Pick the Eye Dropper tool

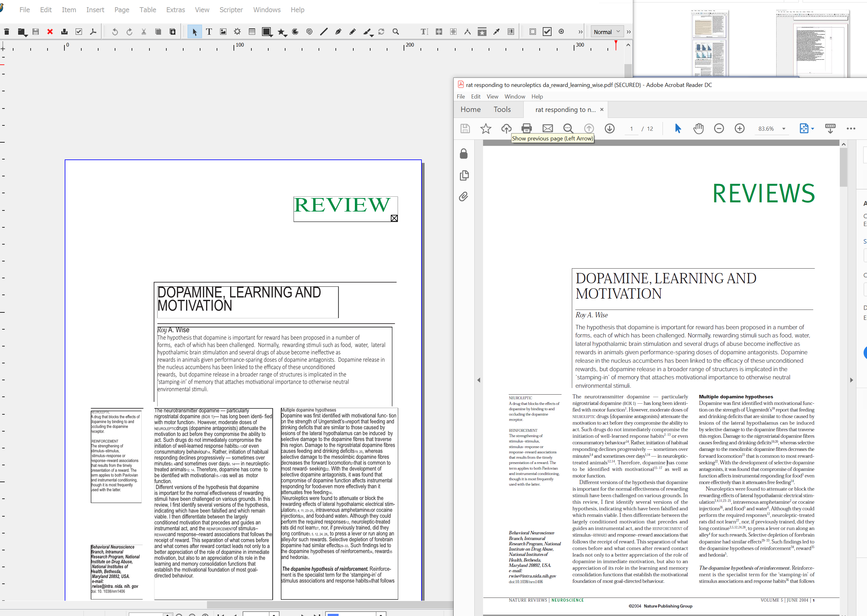(x=497, y=32)
